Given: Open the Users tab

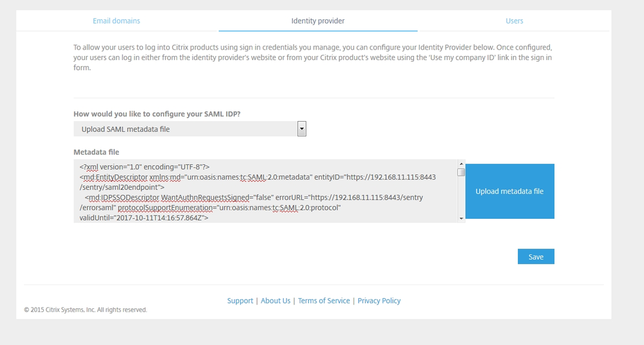Looking at the screenshot, I should point(514,21).
